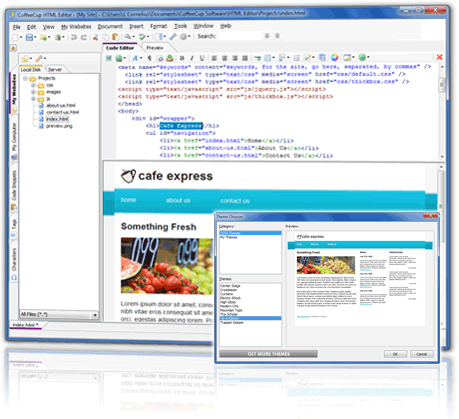Viewport: 459px width, 419px height.
Task: Select 'Mountain Tops' theme in list
Action: click(x=231, y=310)
